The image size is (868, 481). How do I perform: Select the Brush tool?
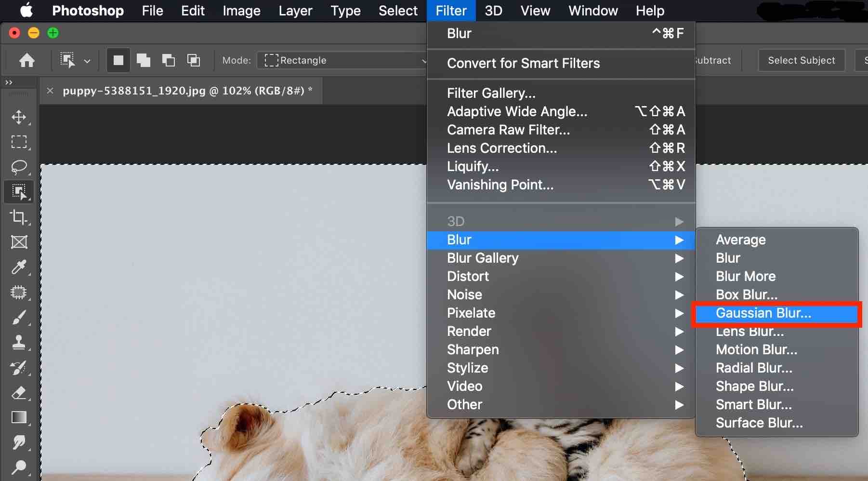[19, 317]
